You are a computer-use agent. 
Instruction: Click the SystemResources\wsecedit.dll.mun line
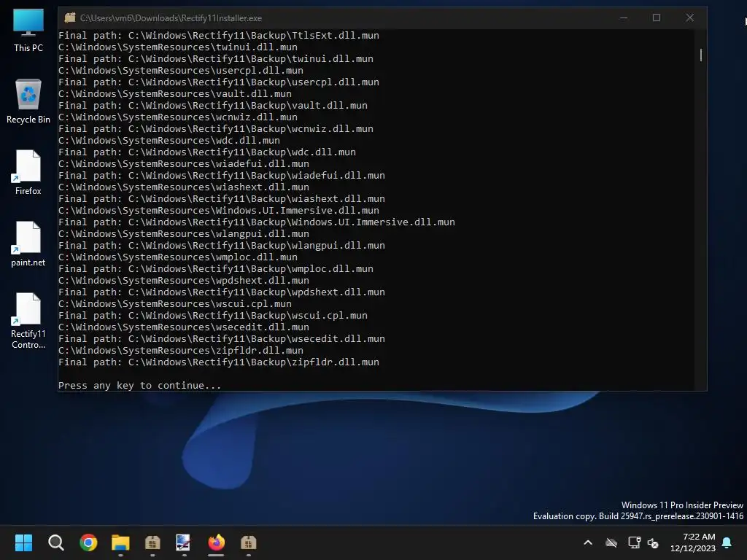tap(183, 327)
